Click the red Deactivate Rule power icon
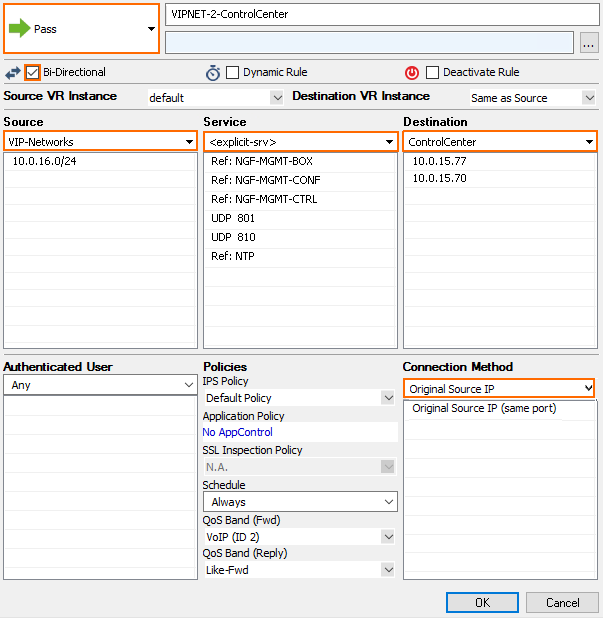 pyautogui.click(x=412, y=73)
